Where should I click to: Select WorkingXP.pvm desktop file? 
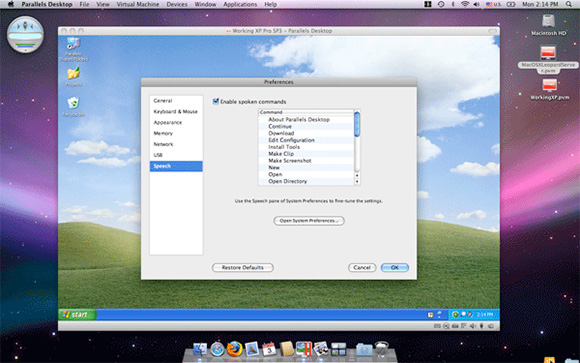549,89
